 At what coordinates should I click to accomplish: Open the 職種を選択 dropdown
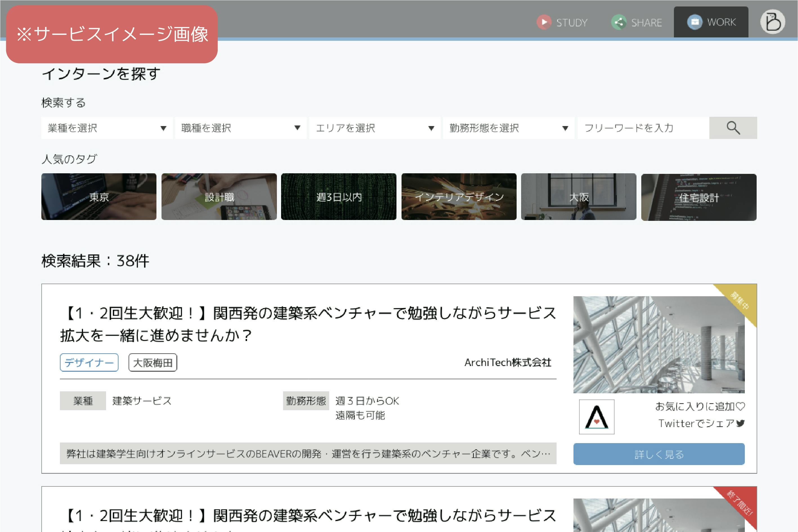241,128
